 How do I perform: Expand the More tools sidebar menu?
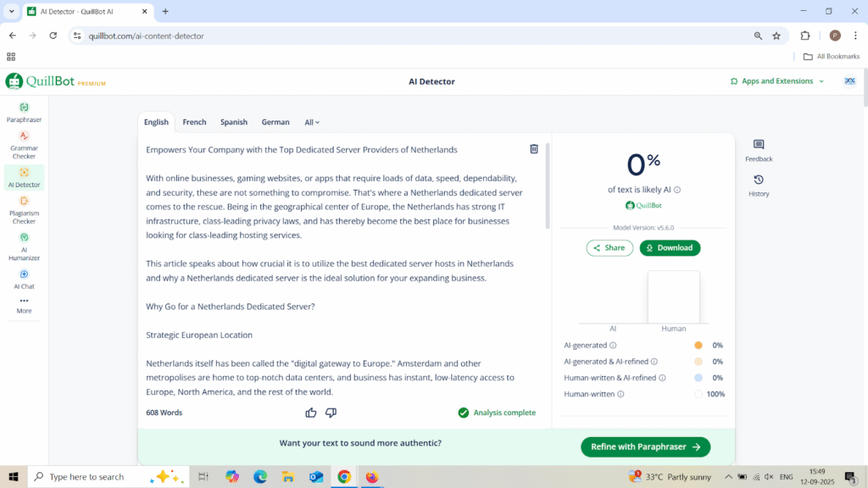pos(24,305)
